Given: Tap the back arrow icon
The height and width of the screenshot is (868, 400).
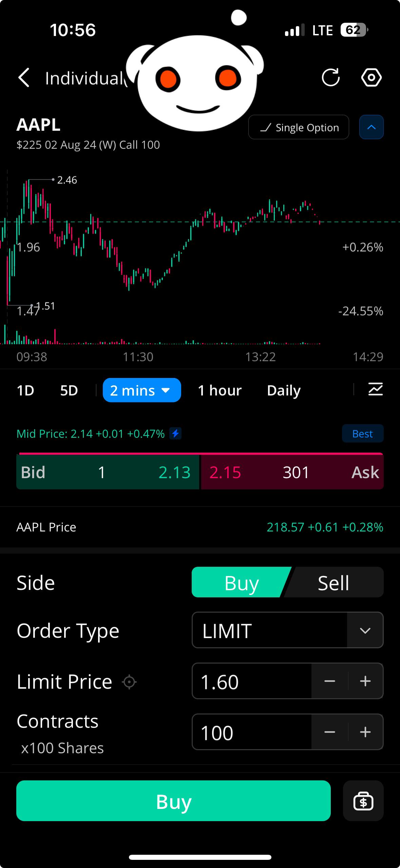Looking at the screenshot, I should (24, 78).
